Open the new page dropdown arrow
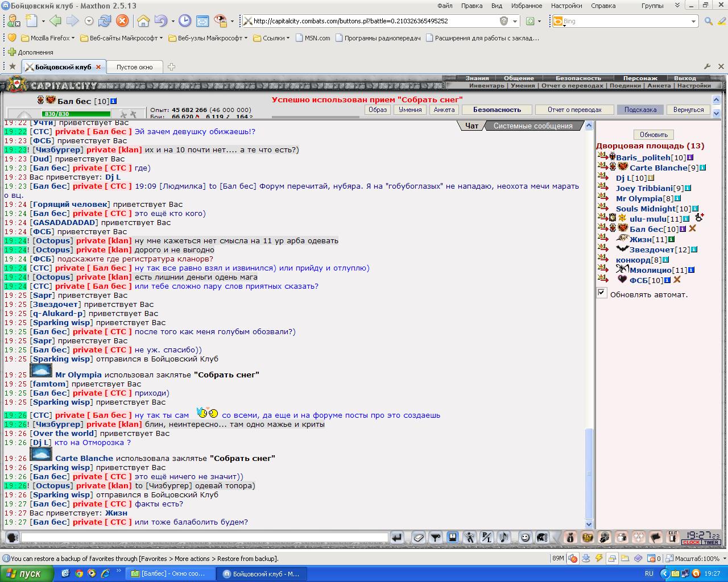Viewport: 728px width, 582px height. click(43, 22)
